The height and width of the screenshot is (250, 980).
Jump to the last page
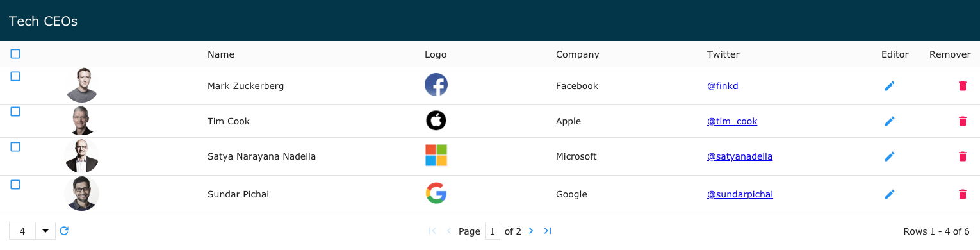click(x=548, y=231)
